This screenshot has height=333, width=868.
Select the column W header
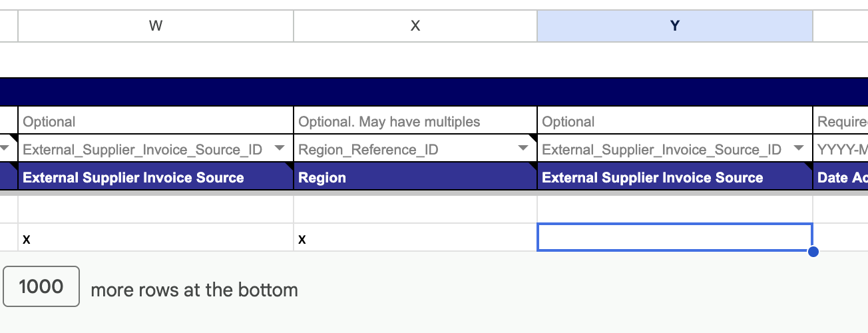pyautogui.click(x=156, y=26)
